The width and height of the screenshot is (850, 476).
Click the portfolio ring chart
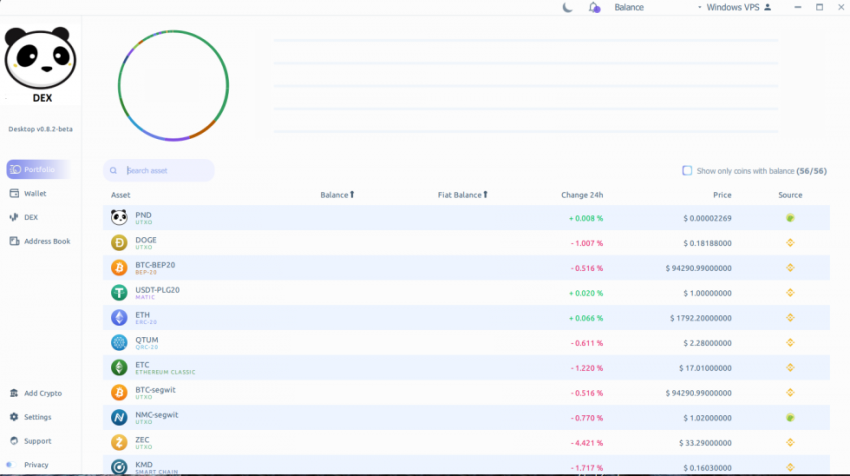click(x=173, y=86)
